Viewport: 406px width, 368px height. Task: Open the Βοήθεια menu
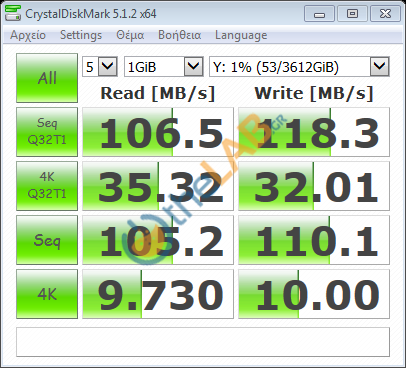(180, 35)
